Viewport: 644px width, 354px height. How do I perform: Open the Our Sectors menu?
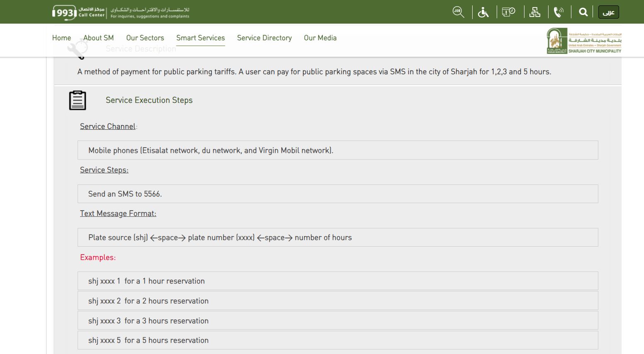pyautogui.click(x=145, y=38)
